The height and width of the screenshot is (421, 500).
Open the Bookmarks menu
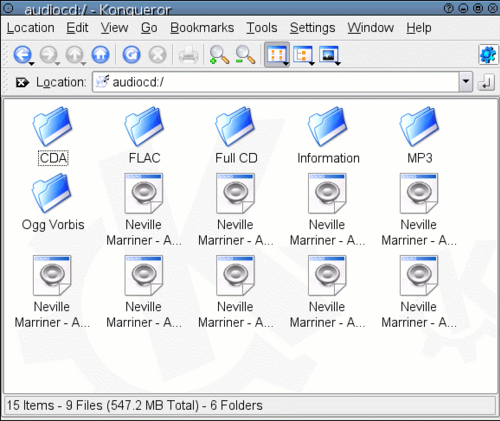pyautogui.click(x=202, y=28)
